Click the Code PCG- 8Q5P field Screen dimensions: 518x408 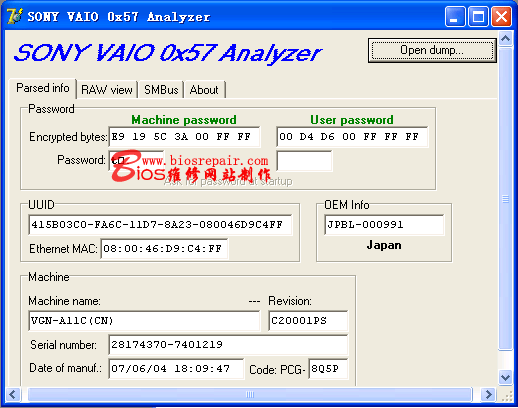[328, 369]
